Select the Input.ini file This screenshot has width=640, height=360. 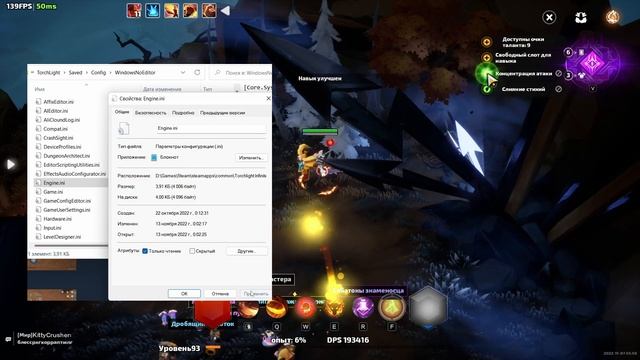[x=52, y=227]
